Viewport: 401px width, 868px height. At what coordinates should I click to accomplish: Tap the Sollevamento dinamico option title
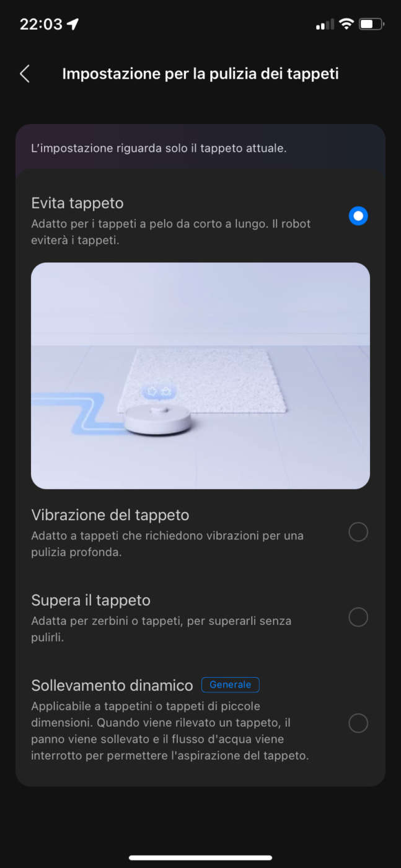[112, 685]
